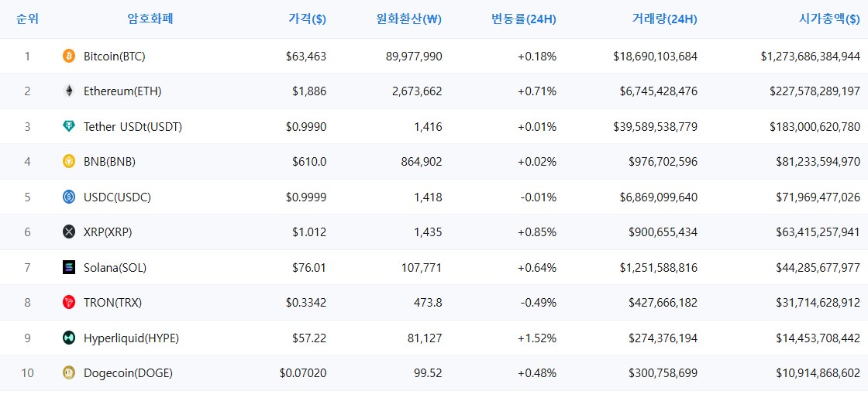
Task: Select USDC volume $6,869,099,640
Action: click(x=659, y=197)
